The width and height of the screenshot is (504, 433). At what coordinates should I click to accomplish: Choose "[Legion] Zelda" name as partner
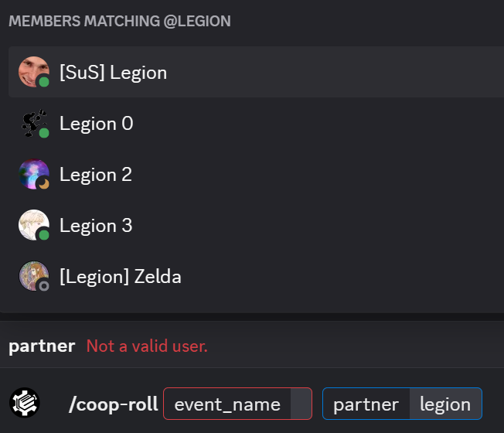point(121,277)
